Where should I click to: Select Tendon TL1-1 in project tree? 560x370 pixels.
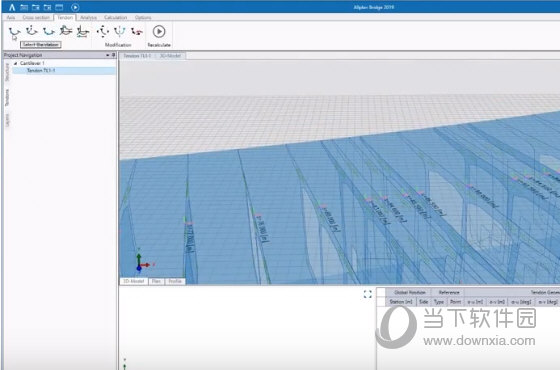tap(41, 70)
